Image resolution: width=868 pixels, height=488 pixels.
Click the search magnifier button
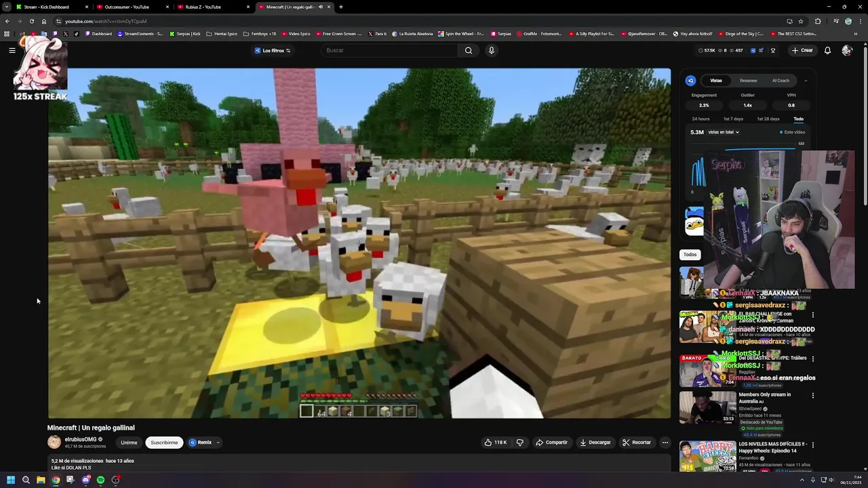(469, 50)
